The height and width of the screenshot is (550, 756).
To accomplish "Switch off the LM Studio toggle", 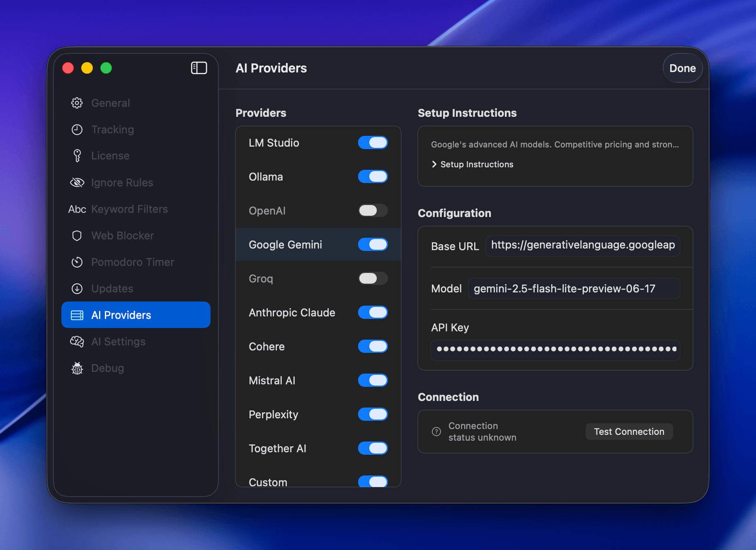I will 373,143.
